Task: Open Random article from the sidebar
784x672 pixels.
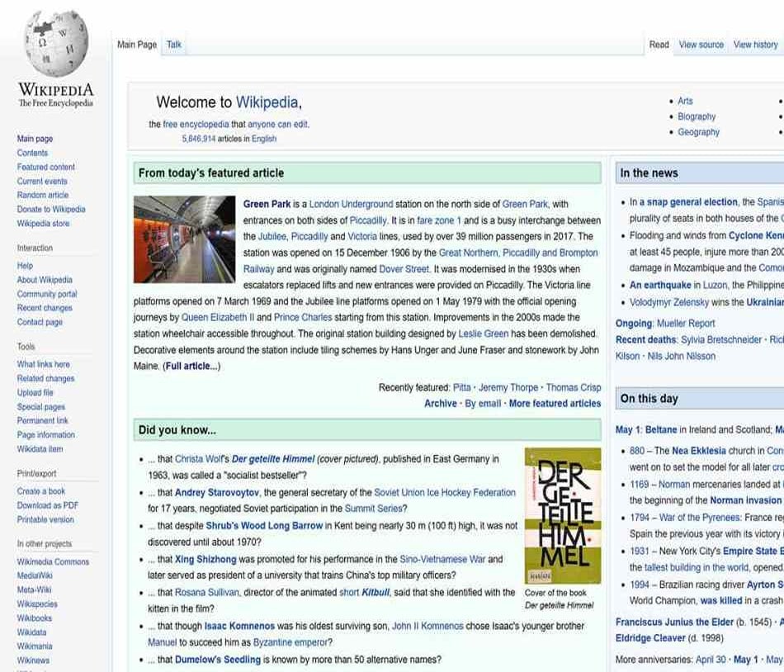Action: click(x=44, y=195)
